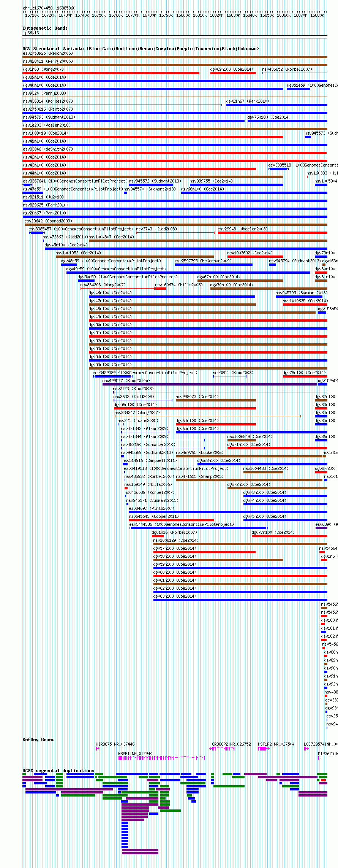Click variant nsv834247 (Wong2007)
338x868 pixels.
coord(137,413)
